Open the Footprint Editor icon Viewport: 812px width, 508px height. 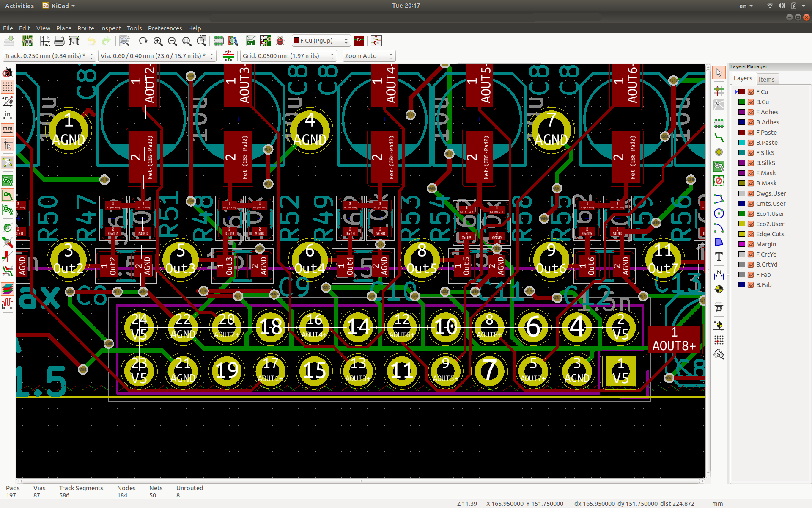click(219, 41)
